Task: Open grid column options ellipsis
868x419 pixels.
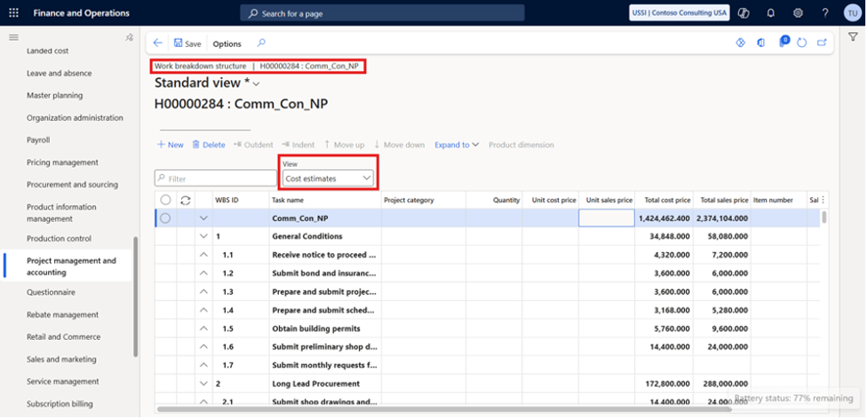Action: 824,200
